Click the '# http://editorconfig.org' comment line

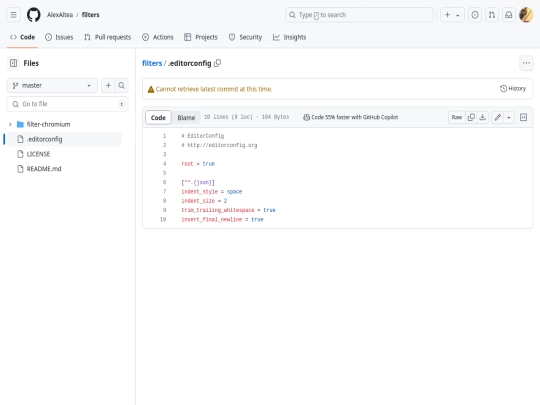[219, 145]
